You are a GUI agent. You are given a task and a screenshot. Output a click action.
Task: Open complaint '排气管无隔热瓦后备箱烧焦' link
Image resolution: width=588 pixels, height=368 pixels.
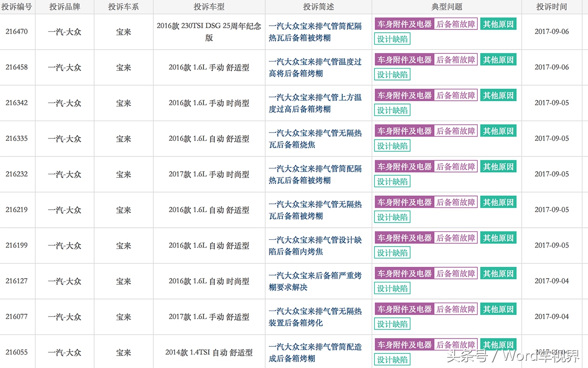315,138
